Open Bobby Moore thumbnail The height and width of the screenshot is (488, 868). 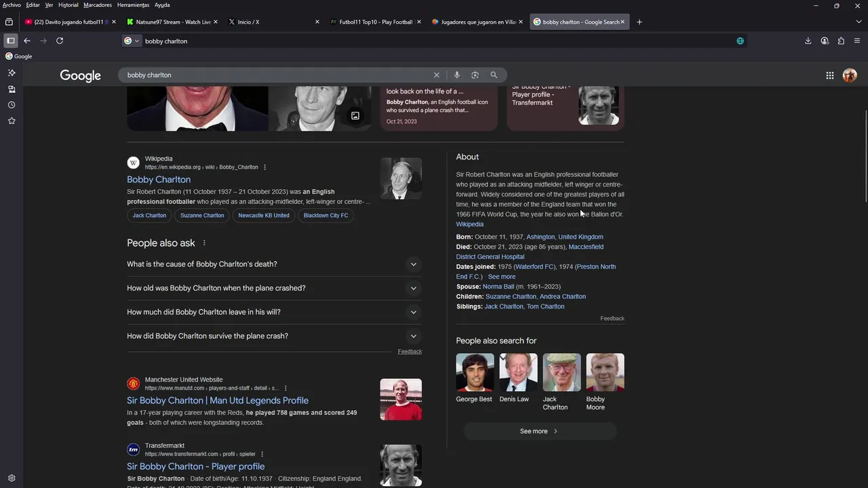coord(605,372)
